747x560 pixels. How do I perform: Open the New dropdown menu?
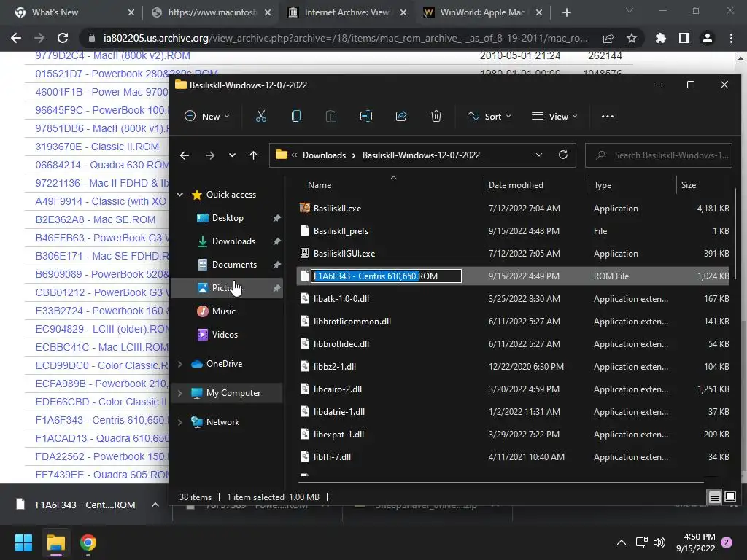point(206,116)
